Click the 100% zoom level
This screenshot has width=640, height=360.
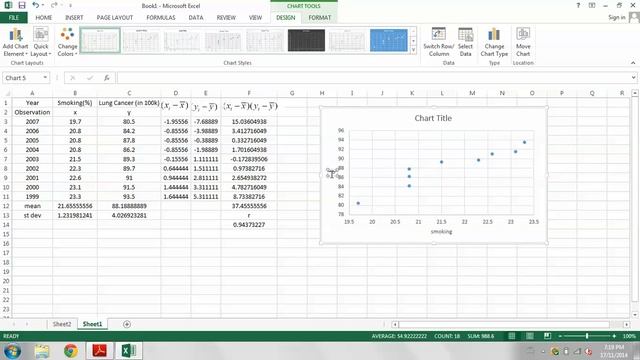(x=629, y=336)
